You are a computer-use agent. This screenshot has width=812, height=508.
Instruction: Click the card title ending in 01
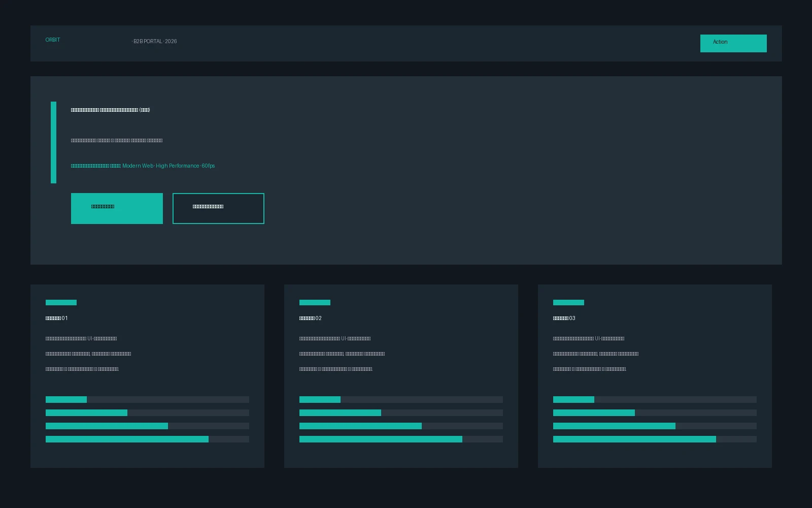point(56,319)
